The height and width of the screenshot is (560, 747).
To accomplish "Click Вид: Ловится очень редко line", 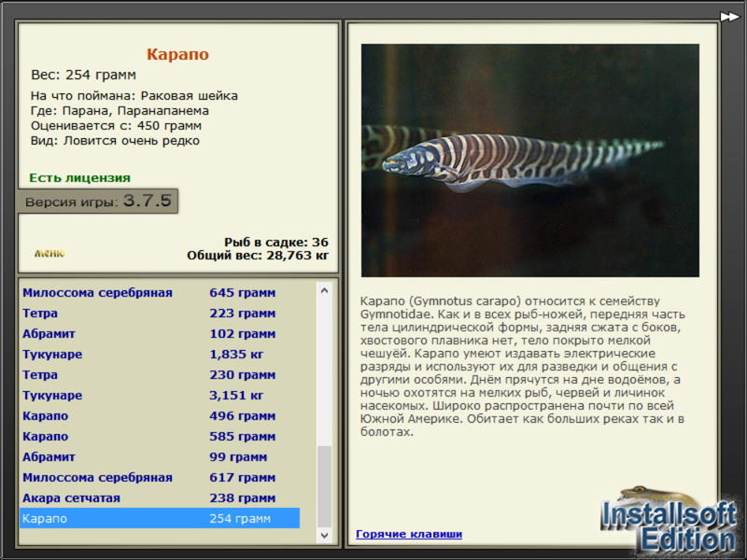I will 115,141.
